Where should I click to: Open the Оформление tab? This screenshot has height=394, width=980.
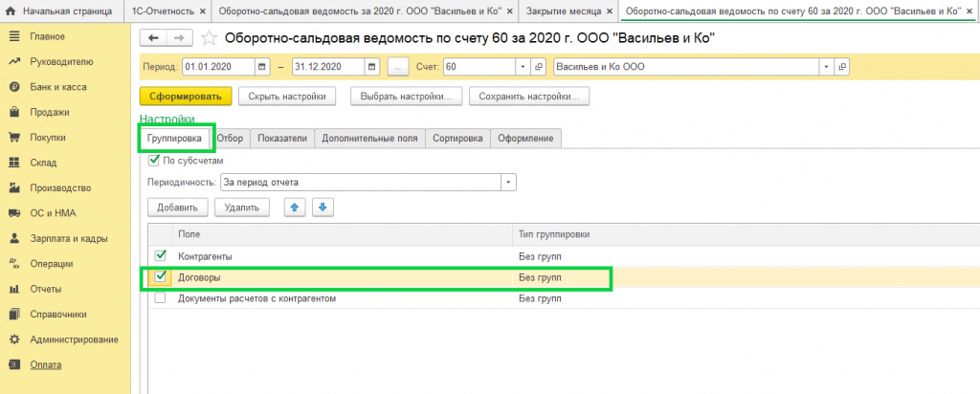click(x=525, y=139)
